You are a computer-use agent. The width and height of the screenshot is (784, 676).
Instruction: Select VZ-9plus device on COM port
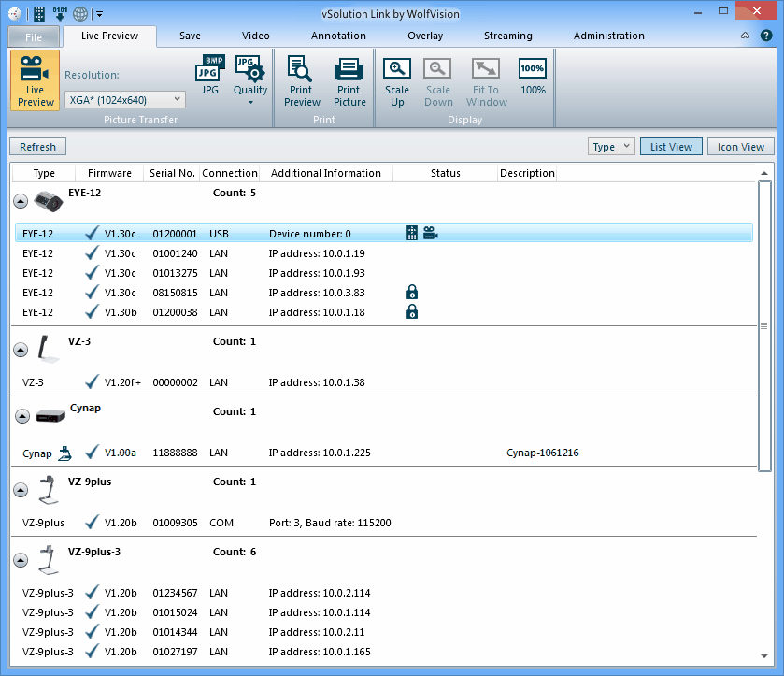pyautogui.click(x=384, y=523)
